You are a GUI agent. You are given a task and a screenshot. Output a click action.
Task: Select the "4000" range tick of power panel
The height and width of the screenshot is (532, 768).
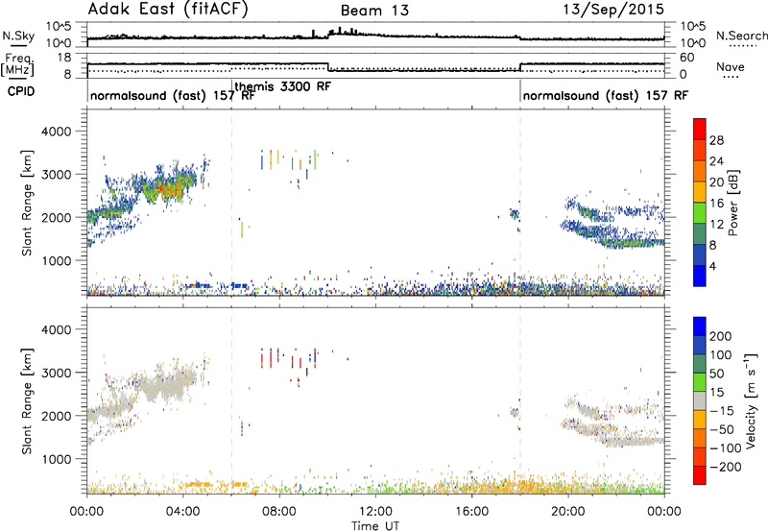coord(56,132)
